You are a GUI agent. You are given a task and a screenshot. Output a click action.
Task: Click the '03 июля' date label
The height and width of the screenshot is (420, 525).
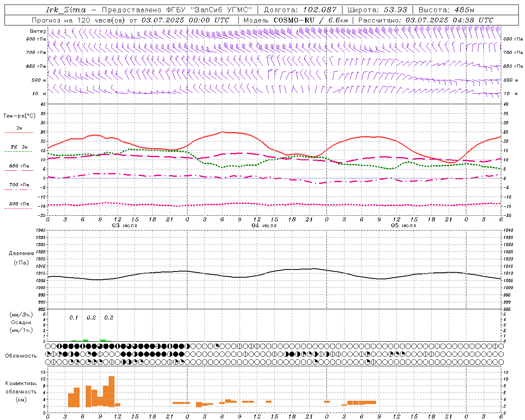(x=125, y=226)
